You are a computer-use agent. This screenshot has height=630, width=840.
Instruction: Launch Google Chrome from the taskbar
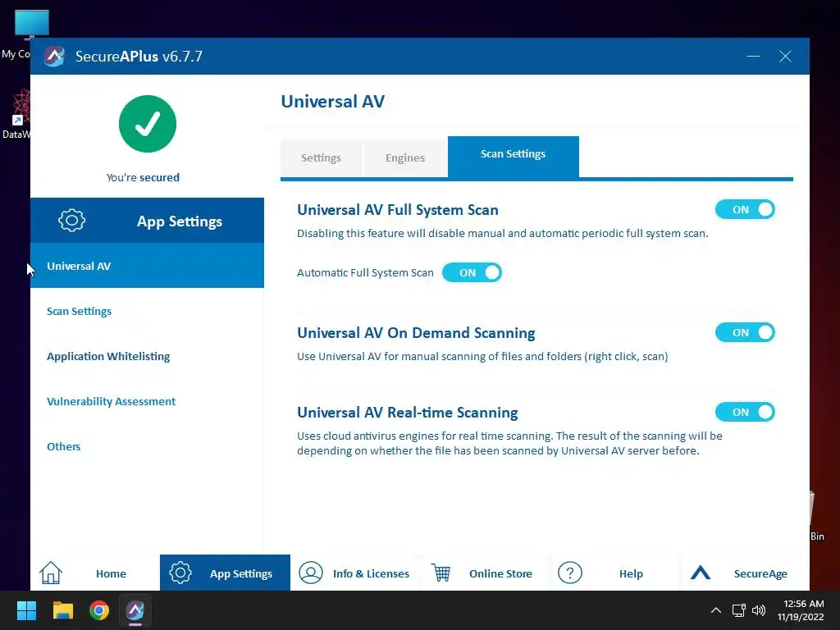99,610
